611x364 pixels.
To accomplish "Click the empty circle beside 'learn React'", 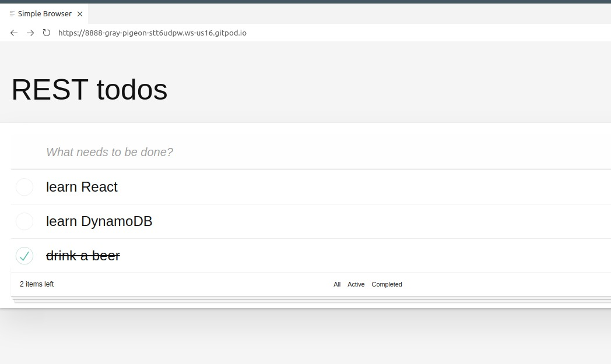I will pyautogui.click(x=24, y=187).
